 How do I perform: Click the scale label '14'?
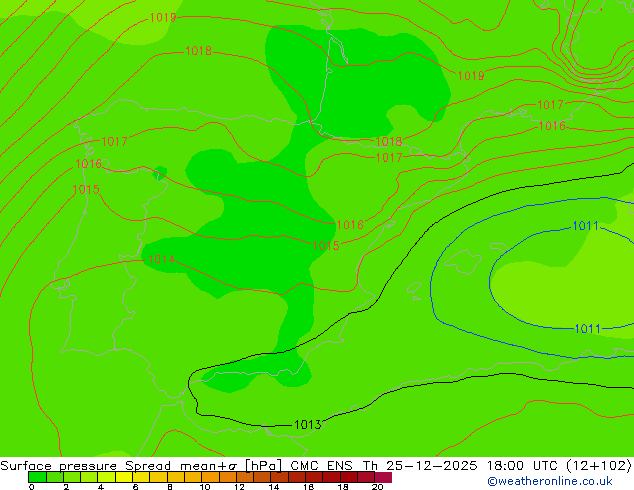[x=274, y=487]
